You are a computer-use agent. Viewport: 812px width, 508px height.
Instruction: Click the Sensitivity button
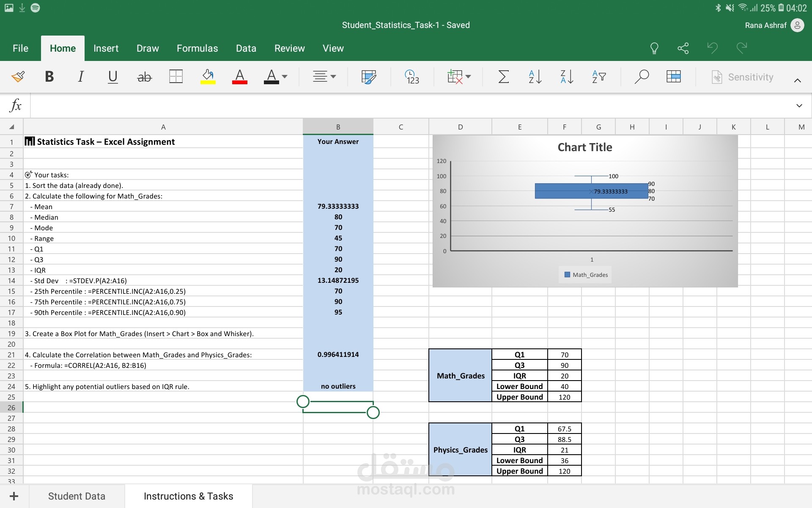743,77
